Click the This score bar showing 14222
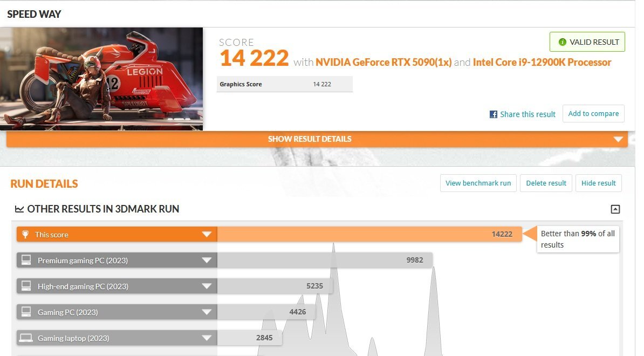Viewport: 644px width, 356px height. pos(369,234)
